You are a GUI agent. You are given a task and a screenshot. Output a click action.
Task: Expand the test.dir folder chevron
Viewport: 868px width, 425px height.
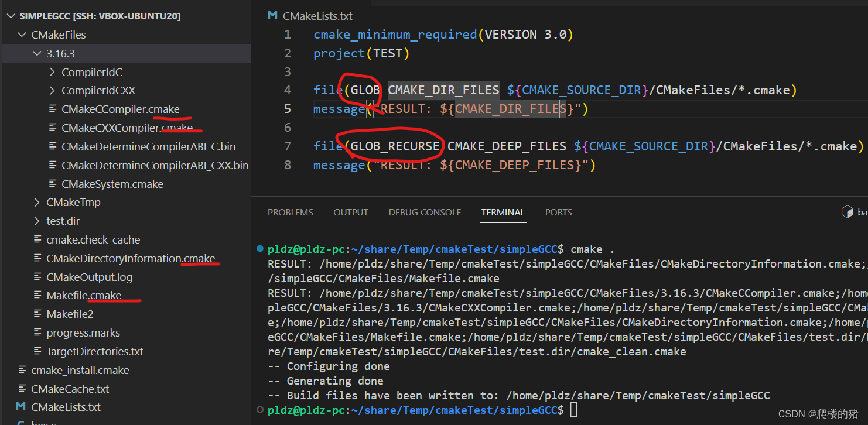38,221
